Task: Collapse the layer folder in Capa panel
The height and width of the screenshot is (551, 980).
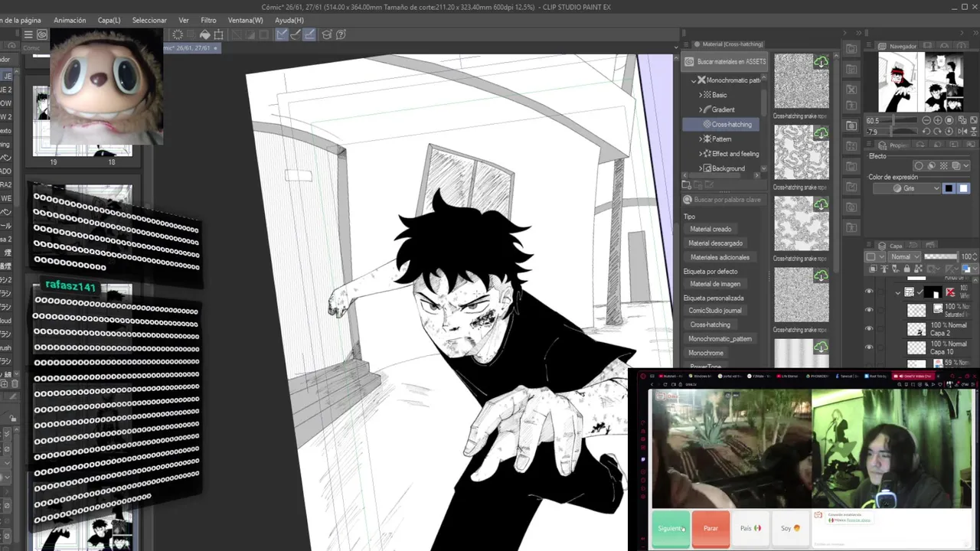Action: 898,293
